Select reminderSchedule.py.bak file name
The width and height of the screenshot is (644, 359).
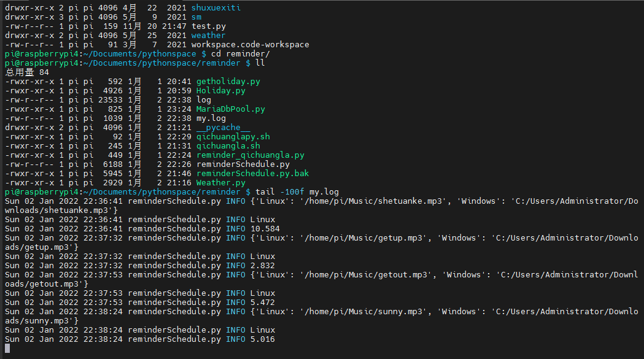click(252, 173)
